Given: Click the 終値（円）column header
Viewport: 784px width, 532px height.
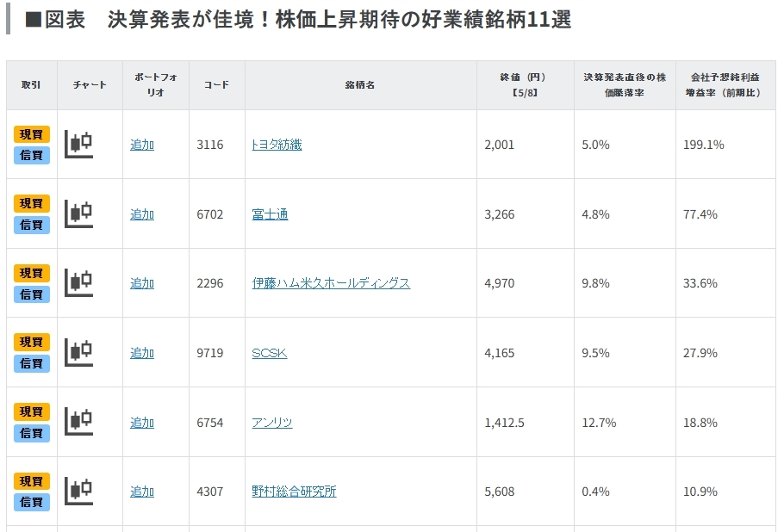Looking at the screenshot, I should [525, 85].
